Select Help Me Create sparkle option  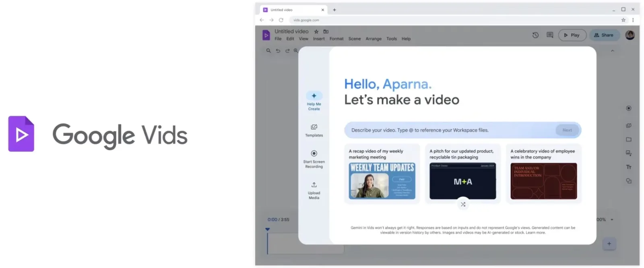[x=314, y=100]
